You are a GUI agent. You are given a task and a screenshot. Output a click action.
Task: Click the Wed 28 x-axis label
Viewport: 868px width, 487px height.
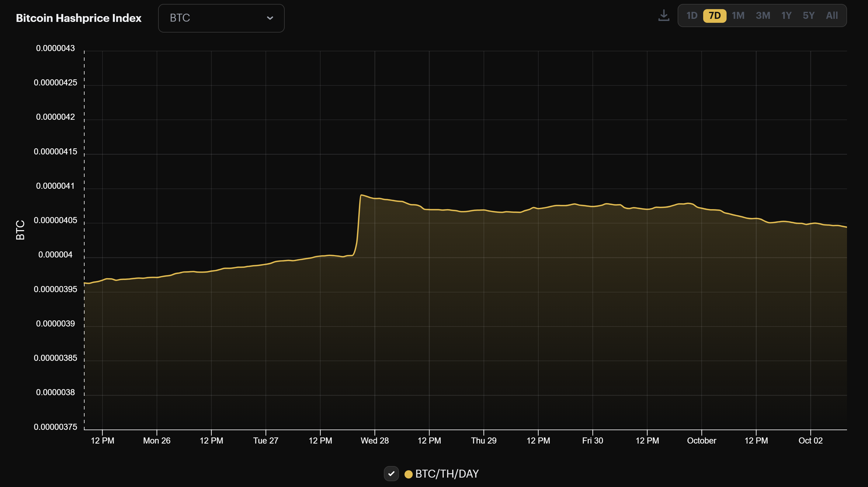pyautogui.click(x=375, y=440)
